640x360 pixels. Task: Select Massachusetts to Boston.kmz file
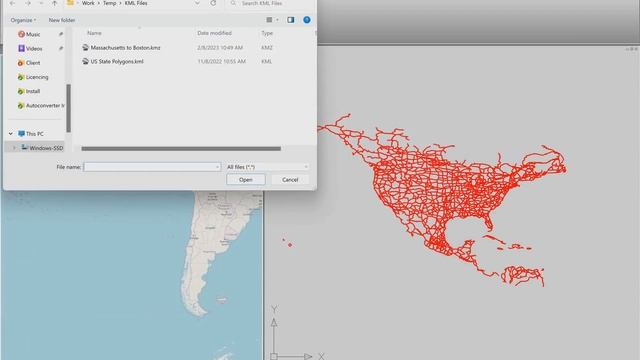[x=125, y=48]
